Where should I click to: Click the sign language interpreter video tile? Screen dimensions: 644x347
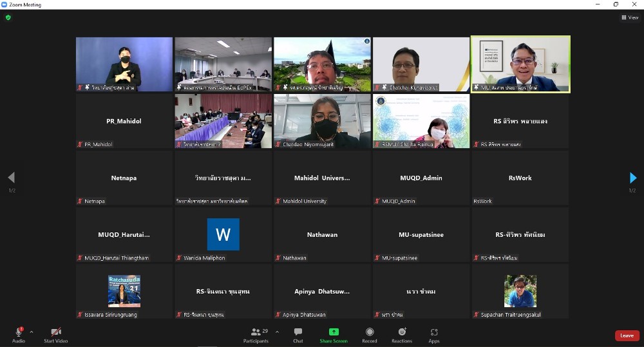pyautogui.click(x=124, y=64)
